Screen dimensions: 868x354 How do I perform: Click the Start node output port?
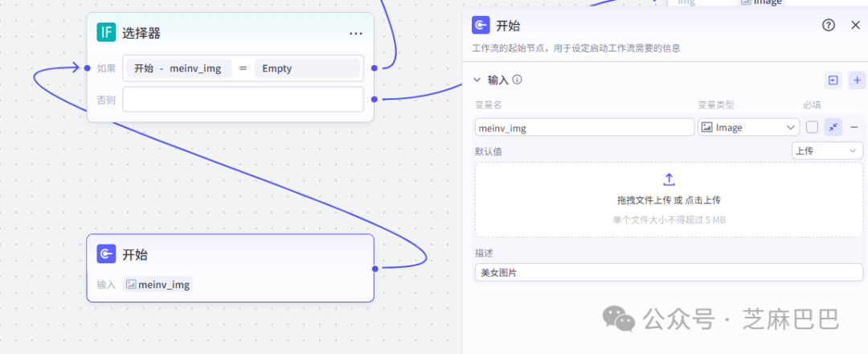click(375, 269)
